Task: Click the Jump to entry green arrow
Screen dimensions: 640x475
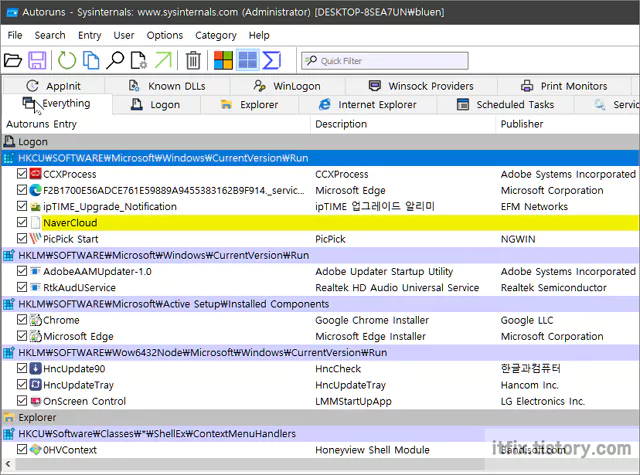Action: 163,60
